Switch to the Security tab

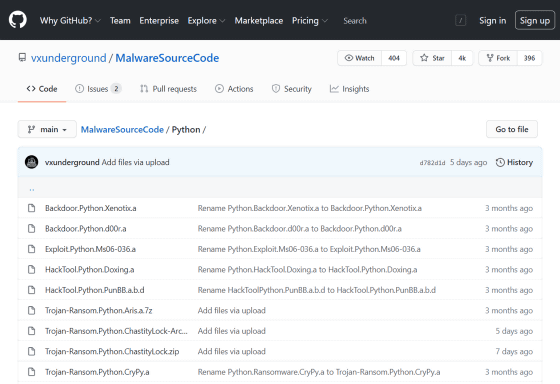(x=292, y=89)
